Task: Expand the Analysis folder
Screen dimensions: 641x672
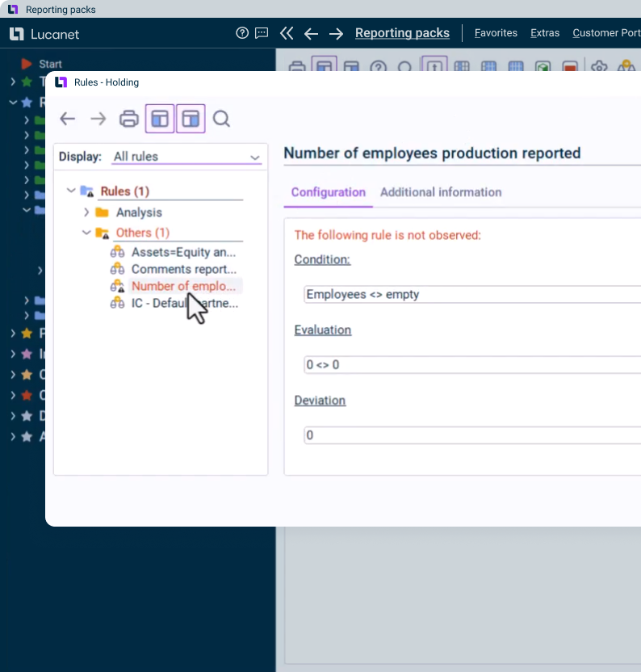Action: point(86,212)
